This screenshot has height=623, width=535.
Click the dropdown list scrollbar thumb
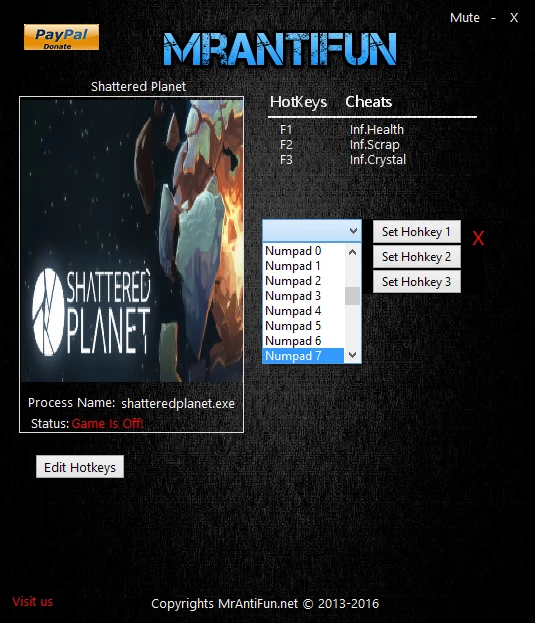pos(352,296)
